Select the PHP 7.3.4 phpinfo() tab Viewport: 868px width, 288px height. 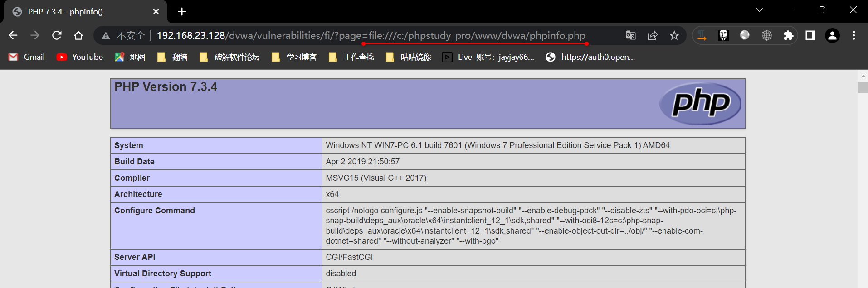tap(82, 12)
